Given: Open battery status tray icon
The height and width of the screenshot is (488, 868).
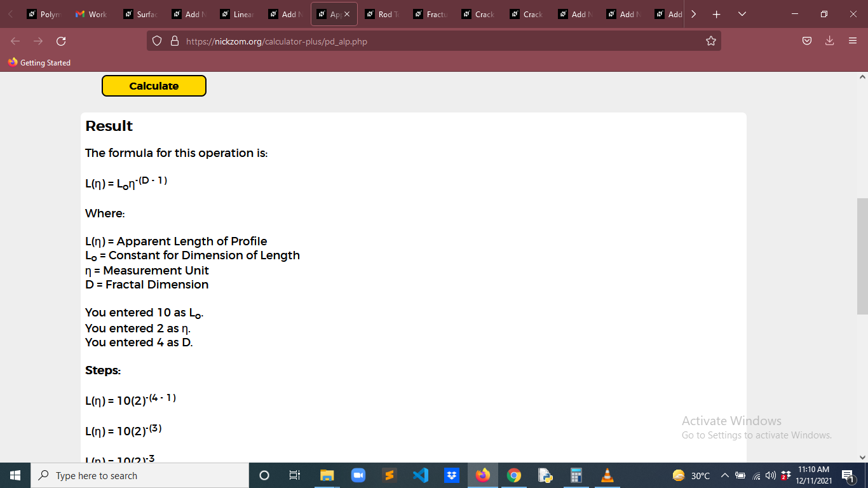Looking at the screenshot, I should (740, 475).
